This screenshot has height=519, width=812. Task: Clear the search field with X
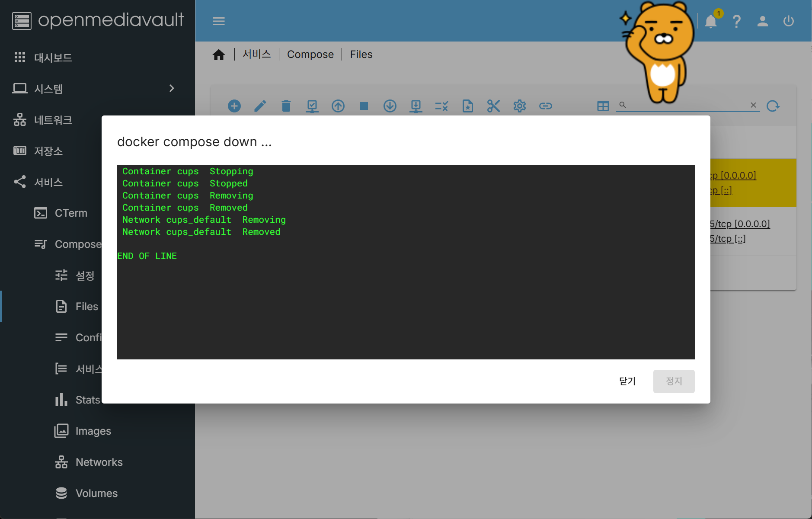point(753,105)
